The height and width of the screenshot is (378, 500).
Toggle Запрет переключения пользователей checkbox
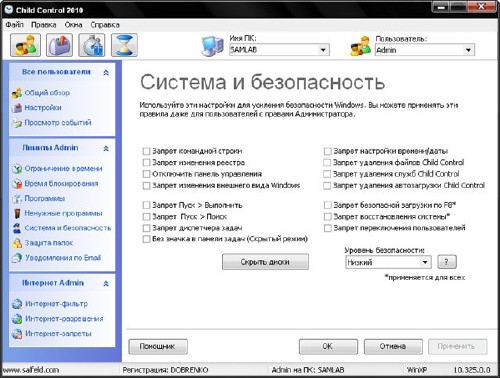[328, 228]
